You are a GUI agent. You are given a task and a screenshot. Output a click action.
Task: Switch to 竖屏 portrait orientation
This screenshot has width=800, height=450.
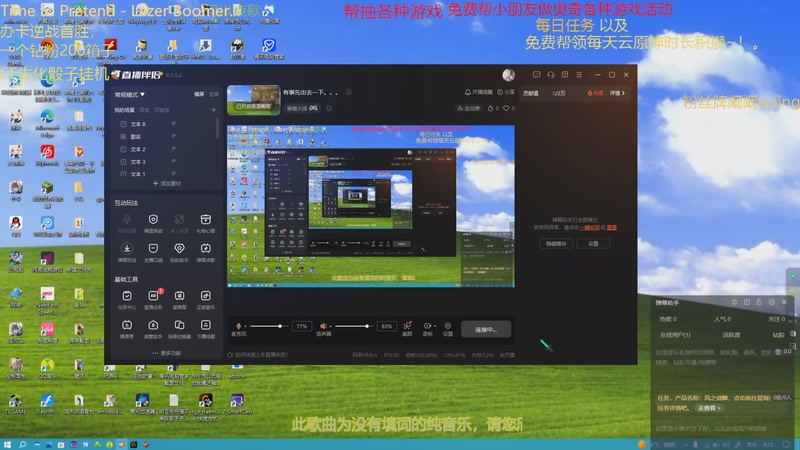click(x=214, y=94)
